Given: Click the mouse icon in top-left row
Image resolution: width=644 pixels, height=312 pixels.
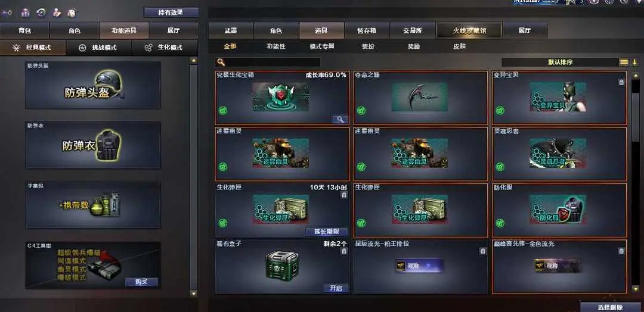Looking at the screenshot, I should (x=72, y=13).
